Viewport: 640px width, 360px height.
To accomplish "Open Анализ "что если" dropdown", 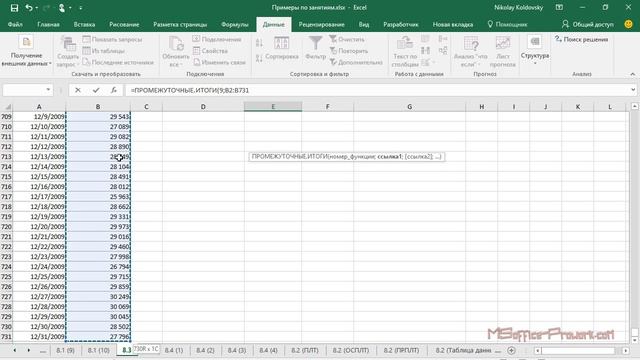I will 471,51.
